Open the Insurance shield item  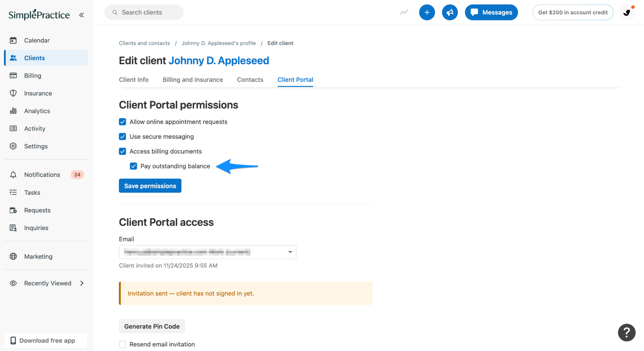pos(38,93)
